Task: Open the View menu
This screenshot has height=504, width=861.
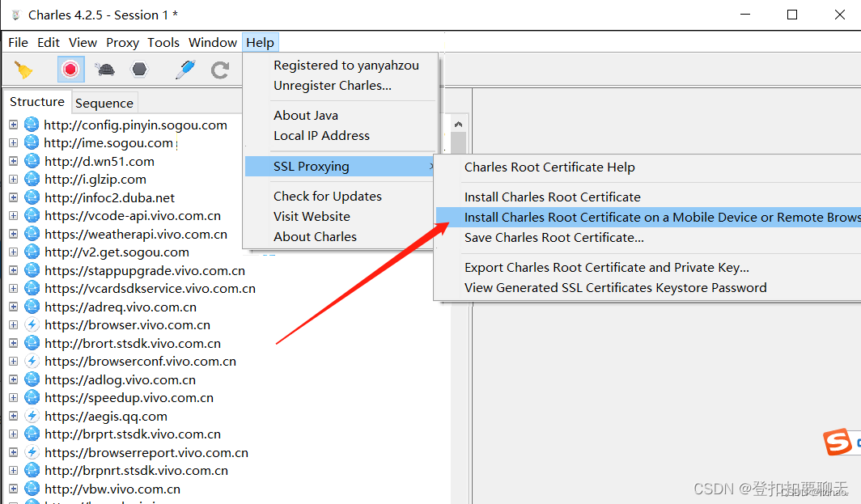Action: [83, 42]
